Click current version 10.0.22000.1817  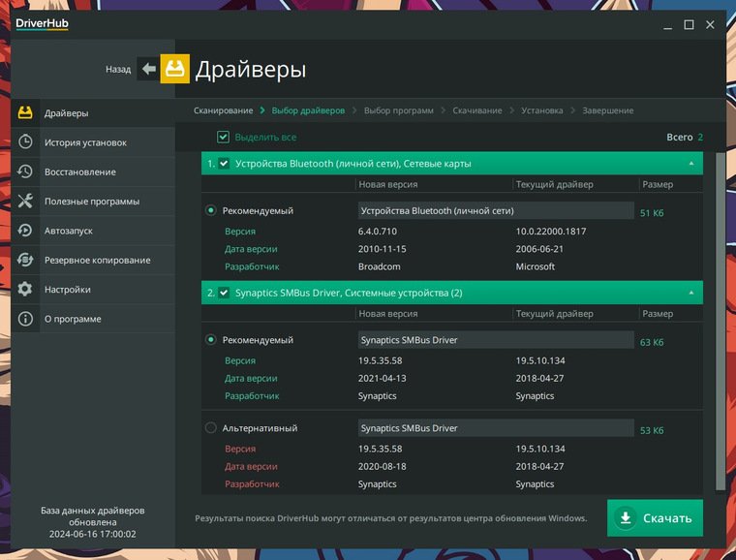pyautogui.click(x=551, y=231)
